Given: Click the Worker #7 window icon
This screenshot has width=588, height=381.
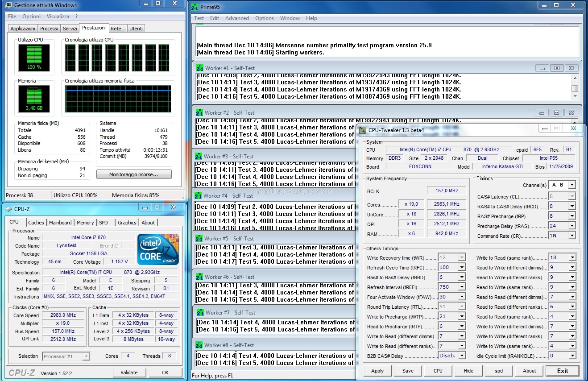Looking at the screenshot, I should click(x=199, y=312).
